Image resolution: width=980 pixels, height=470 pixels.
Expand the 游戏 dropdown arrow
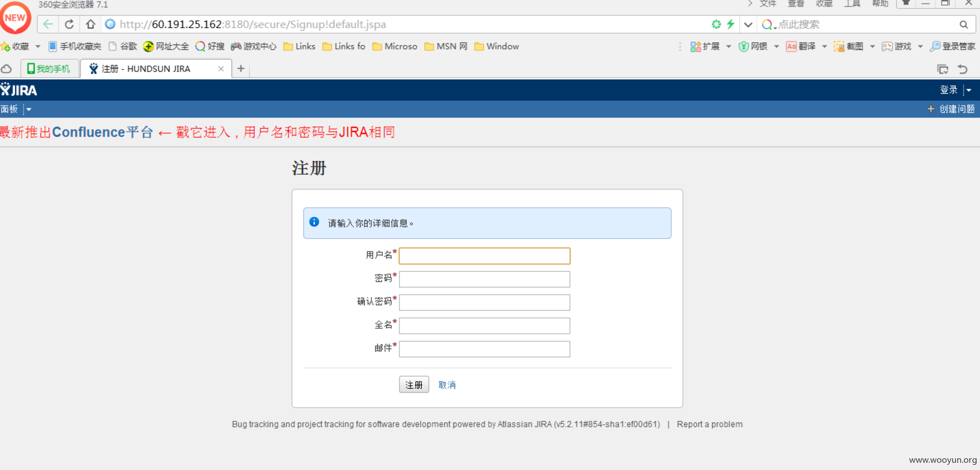tap(920, 46)
